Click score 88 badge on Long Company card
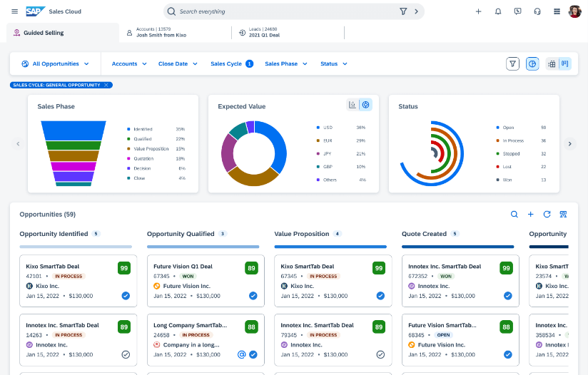The image size is (588, 375). pos(251,327)
